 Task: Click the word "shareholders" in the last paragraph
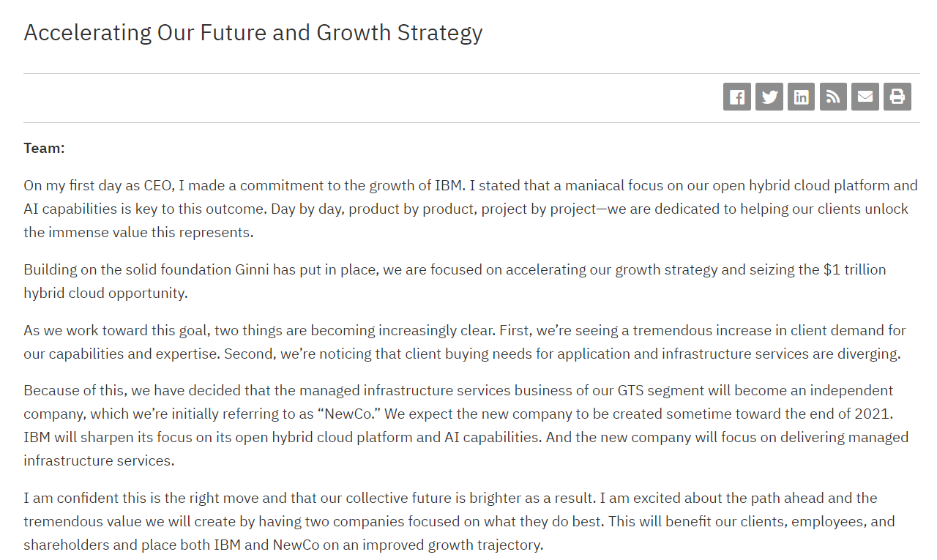click(61, 545)
